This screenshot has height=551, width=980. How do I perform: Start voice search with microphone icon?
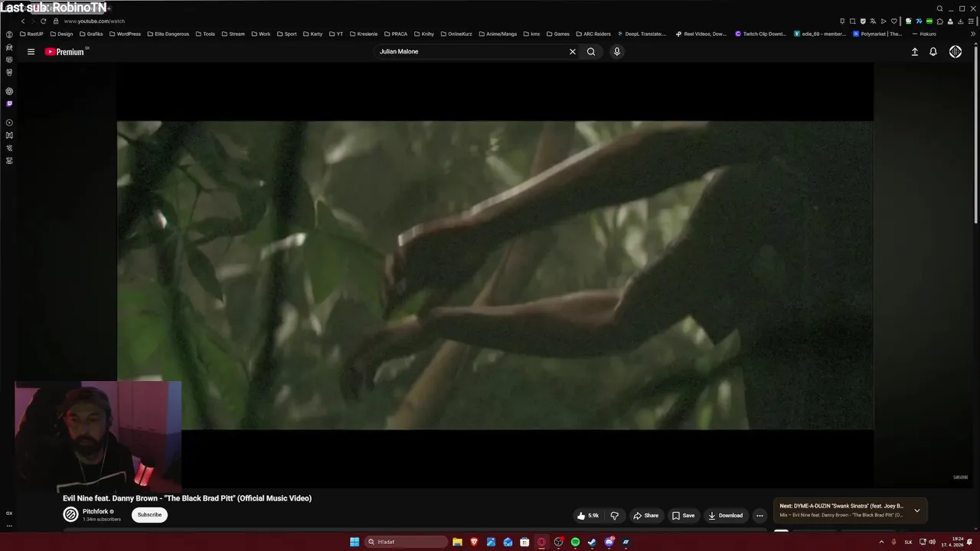click(x=617, y=51)
